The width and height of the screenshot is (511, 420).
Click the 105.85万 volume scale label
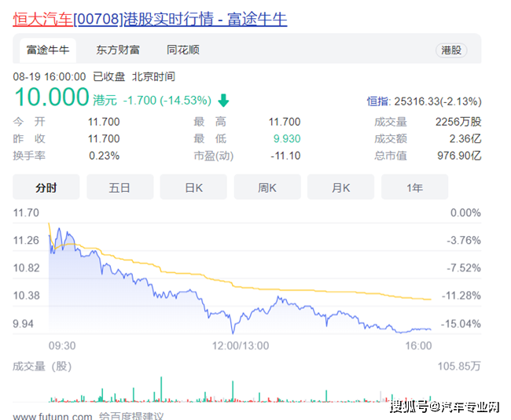click(459, 367)
